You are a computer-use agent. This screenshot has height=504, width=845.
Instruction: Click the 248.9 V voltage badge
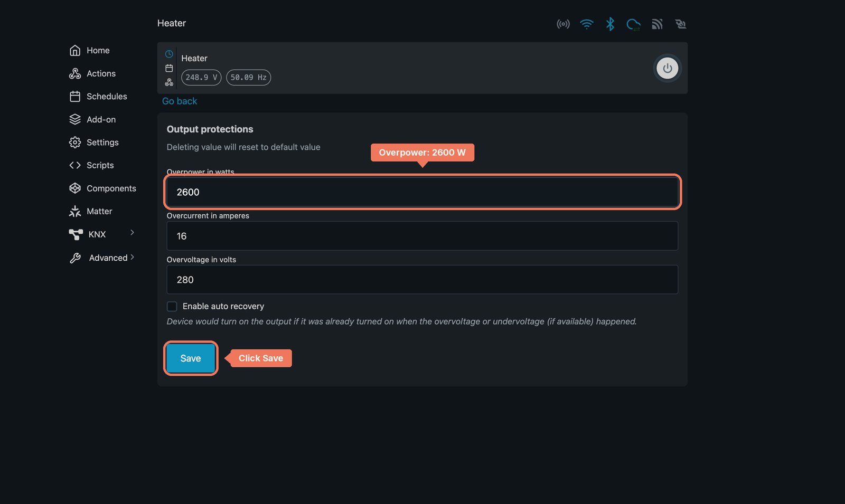[201, 77]
